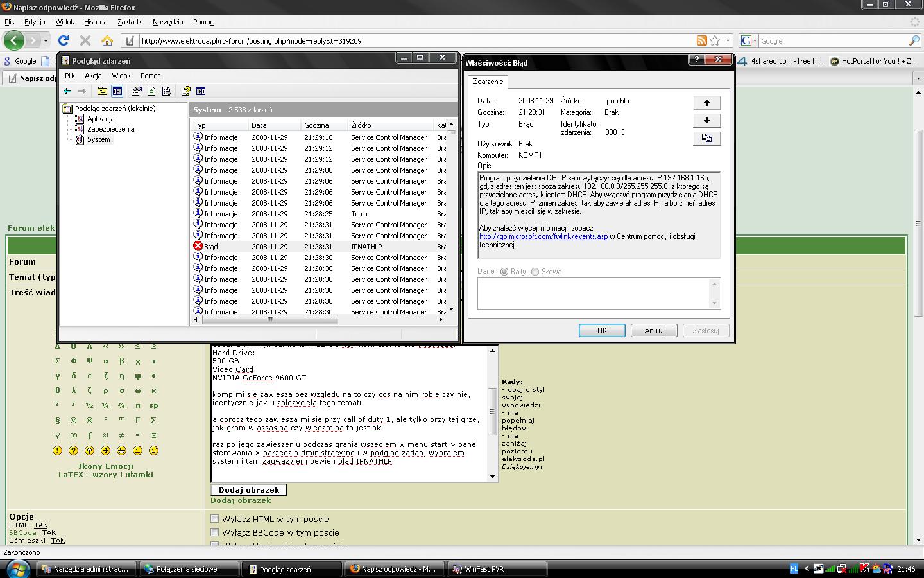
Task: Toggle the Show/Hide console tree icon
Action: (x=117, y=91)
